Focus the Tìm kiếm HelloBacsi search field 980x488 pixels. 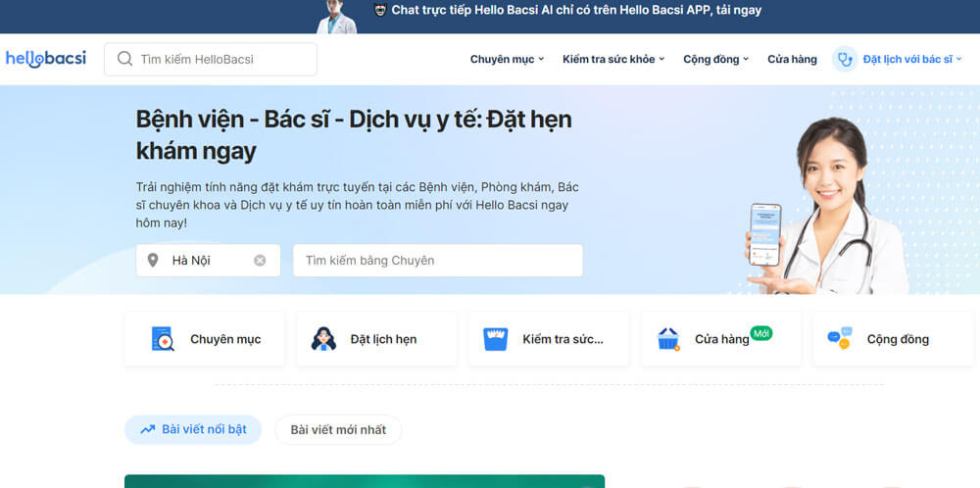[211, 60]
